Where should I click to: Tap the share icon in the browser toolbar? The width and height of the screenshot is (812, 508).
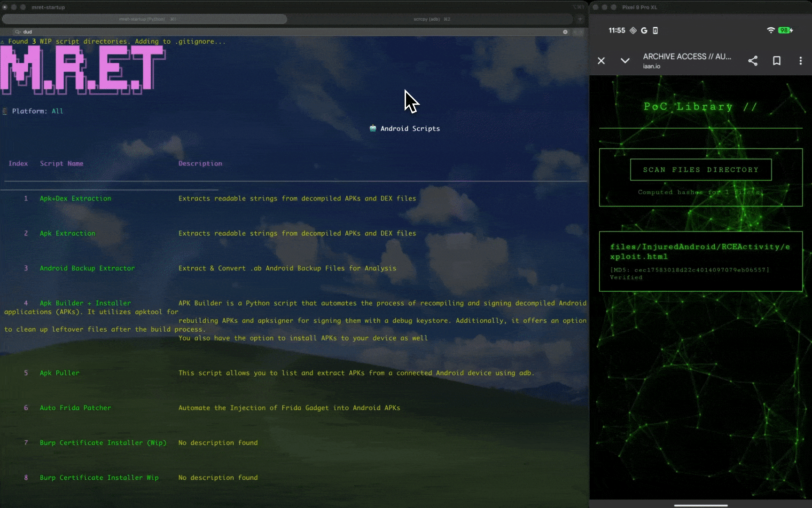(753, 61)
